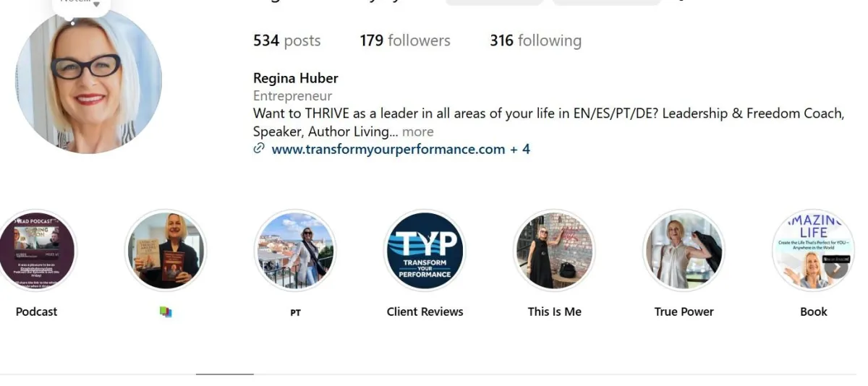Image resolution: width=868 pixels, height=386 pixels.
Task: Click the Regina Huber display name
Action: pyautogui.click(x=296, y=78)
